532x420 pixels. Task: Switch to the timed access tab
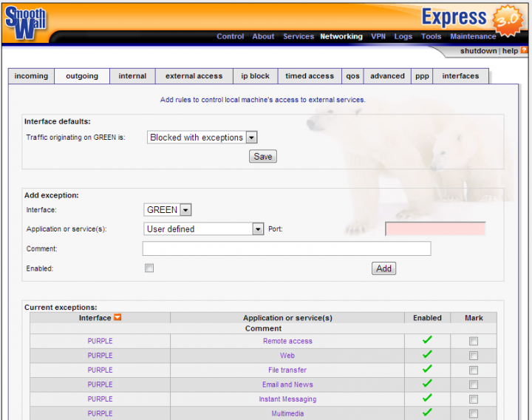coord(310,76)
